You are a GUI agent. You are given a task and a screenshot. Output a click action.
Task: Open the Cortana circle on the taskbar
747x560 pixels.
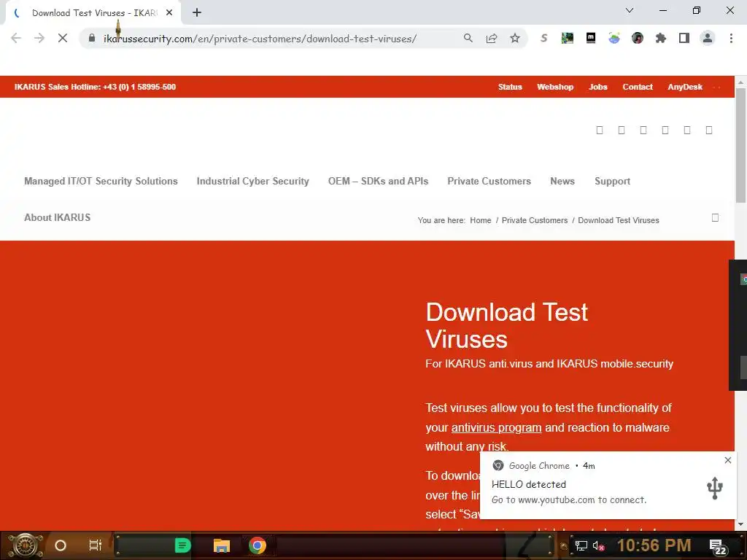[61, 545]
